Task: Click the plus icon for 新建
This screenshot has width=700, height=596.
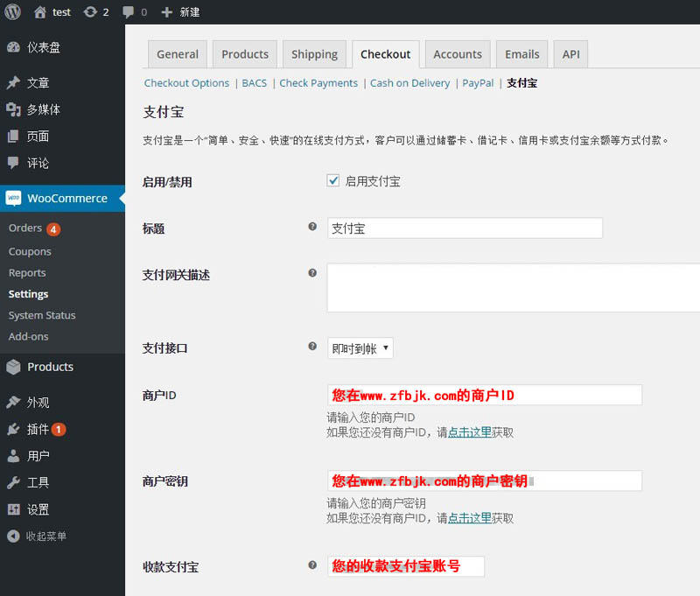Action: pyautogui.click(x=166, y=12)
